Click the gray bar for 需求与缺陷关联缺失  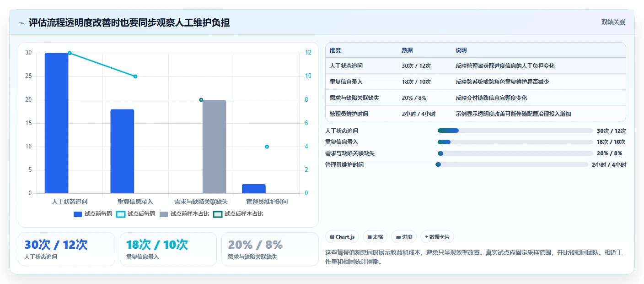coord(214,147)
